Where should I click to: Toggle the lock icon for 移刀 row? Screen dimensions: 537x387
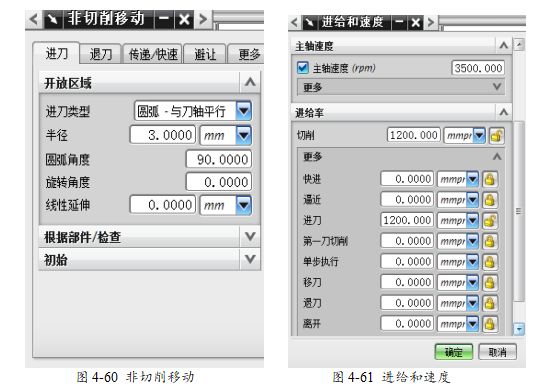tap(490, 283)
